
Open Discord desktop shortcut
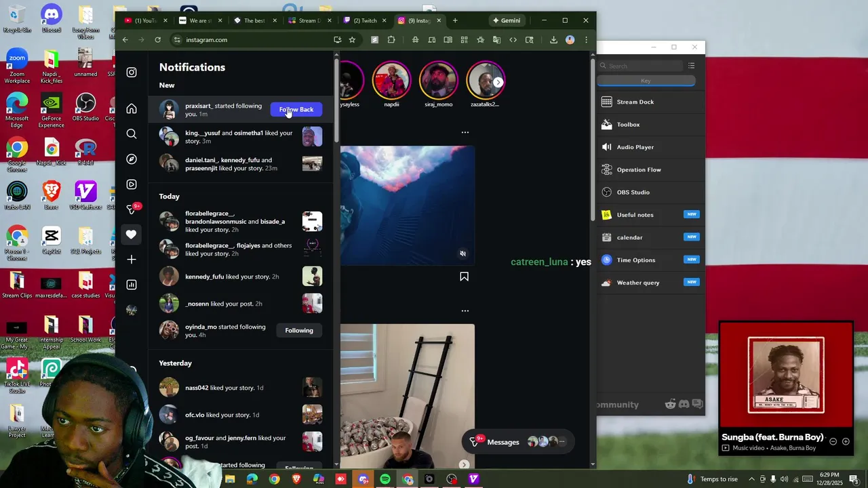click(51, 19)
